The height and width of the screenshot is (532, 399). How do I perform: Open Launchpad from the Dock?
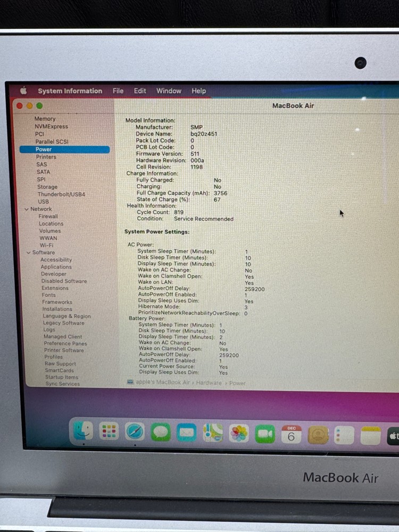click(109, 431)
